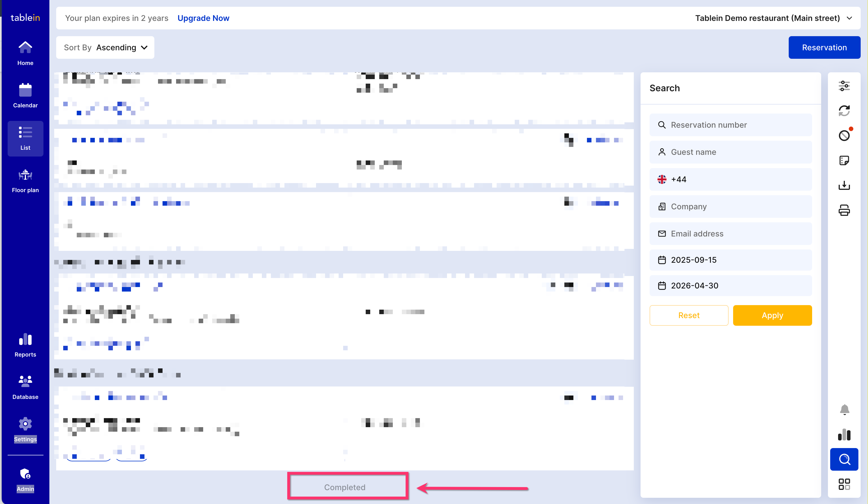The image size is (868, 504).
Task: Open the filter sliders icon
Action: tap(844, 86)
